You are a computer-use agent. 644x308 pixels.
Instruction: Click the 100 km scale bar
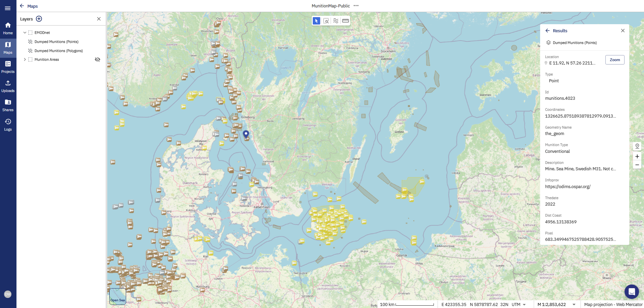[x=407, y=305]
